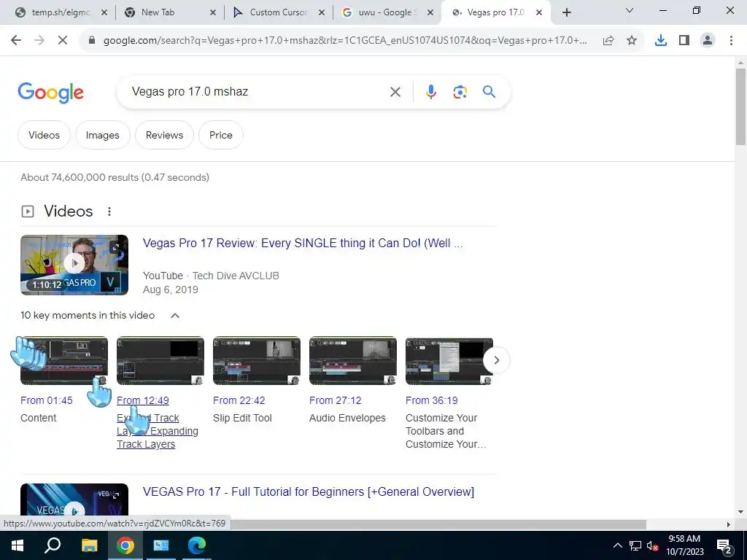The width and height of the screenshot is (747, 560).
Task: Open Chrome three-dot menu
Action: point(731,41)
